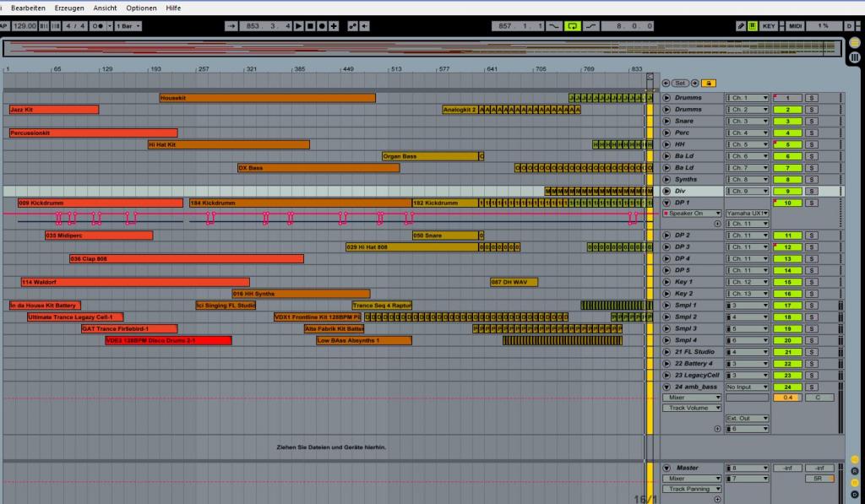Solo the Synths track
Viewport: 865px width, 504px height.
[811, 180]
